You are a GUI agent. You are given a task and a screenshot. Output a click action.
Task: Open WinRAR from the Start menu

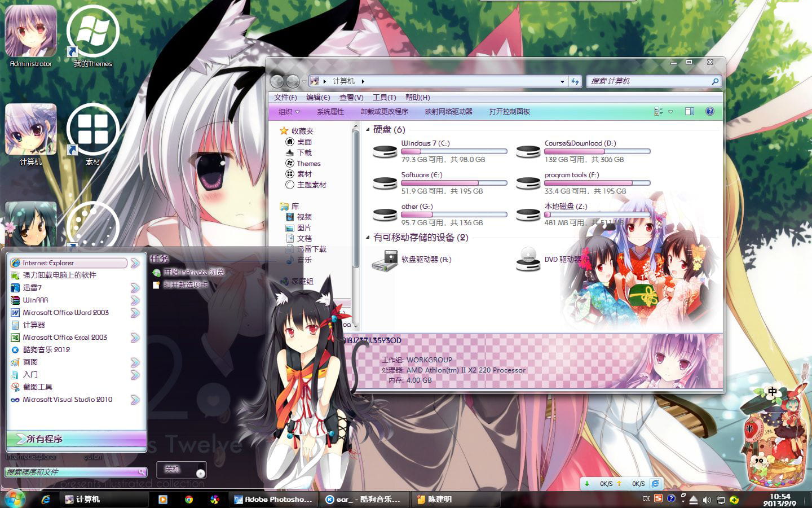point(36,300)
